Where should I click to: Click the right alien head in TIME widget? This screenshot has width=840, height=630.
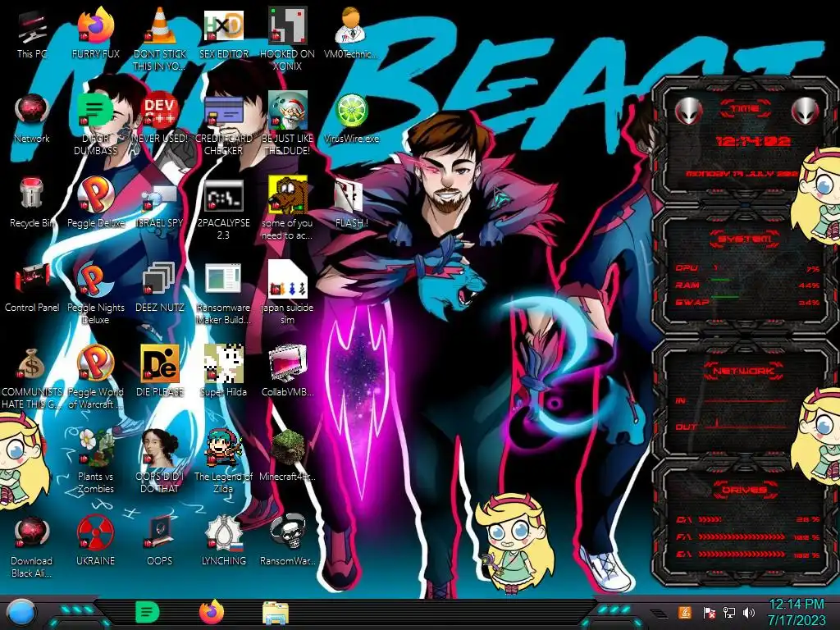tap(806, 112)
